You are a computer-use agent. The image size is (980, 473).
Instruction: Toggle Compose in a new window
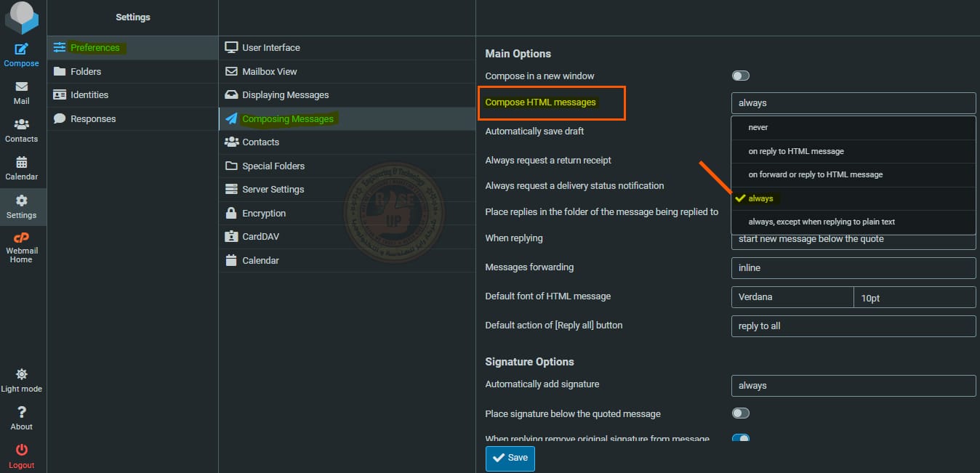[740, 76]
